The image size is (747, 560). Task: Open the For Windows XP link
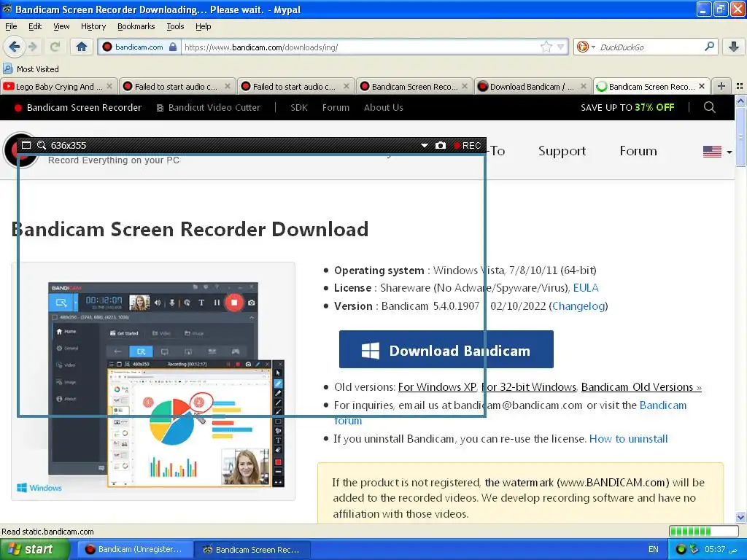(x=437, y=387)
